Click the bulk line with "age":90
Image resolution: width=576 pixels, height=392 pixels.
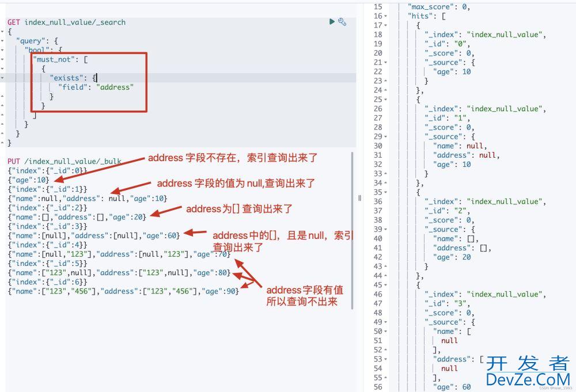(123, 291)
